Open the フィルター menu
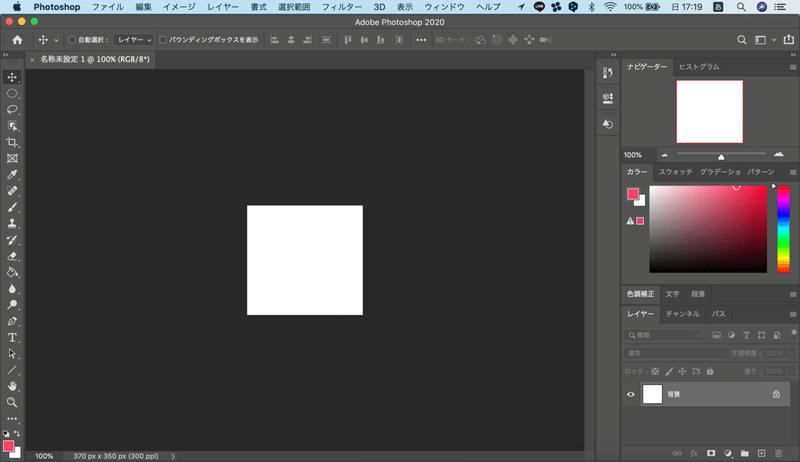 [x=341, y=7]
